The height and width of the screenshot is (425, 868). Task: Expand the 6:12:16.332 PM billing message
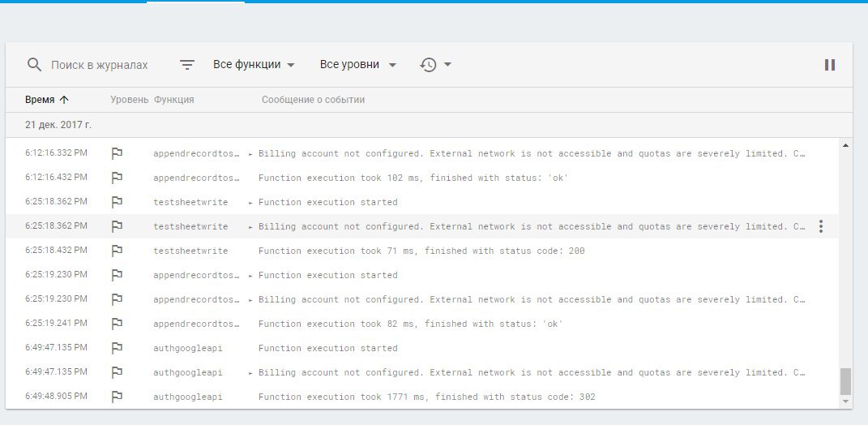tap(250, 153)
